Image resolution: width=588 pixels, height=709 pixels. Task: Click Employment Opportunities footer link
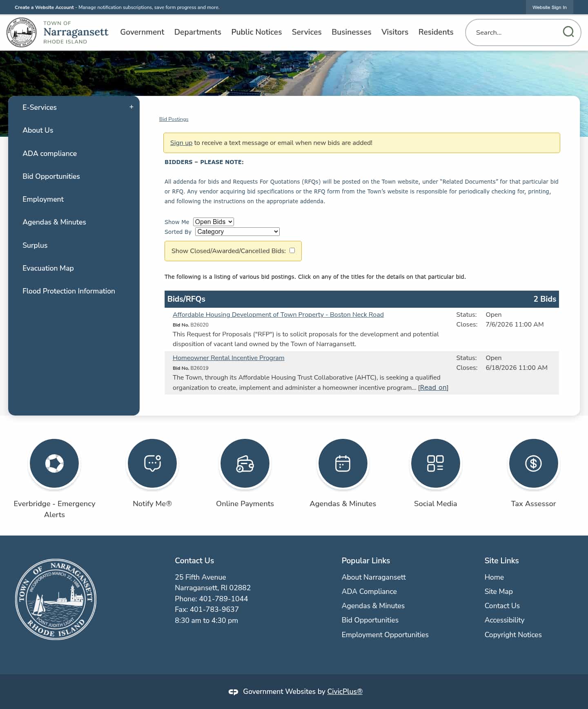[385, 635]
